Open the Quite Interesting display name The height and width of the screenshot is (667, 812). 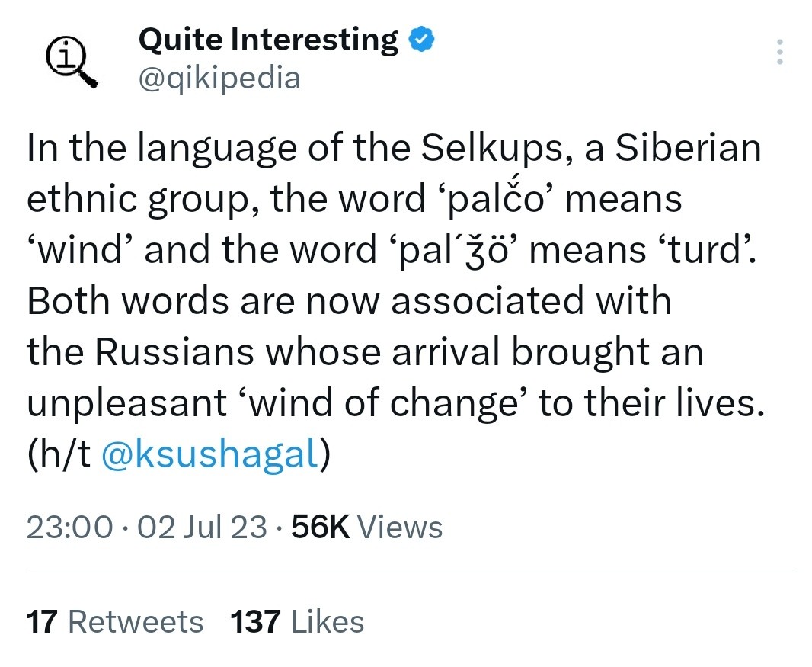click(268, 40)
